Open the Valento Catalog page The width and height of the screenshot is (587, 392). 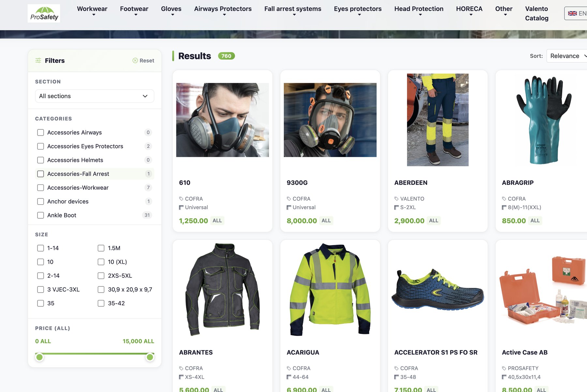click(537, 13)
